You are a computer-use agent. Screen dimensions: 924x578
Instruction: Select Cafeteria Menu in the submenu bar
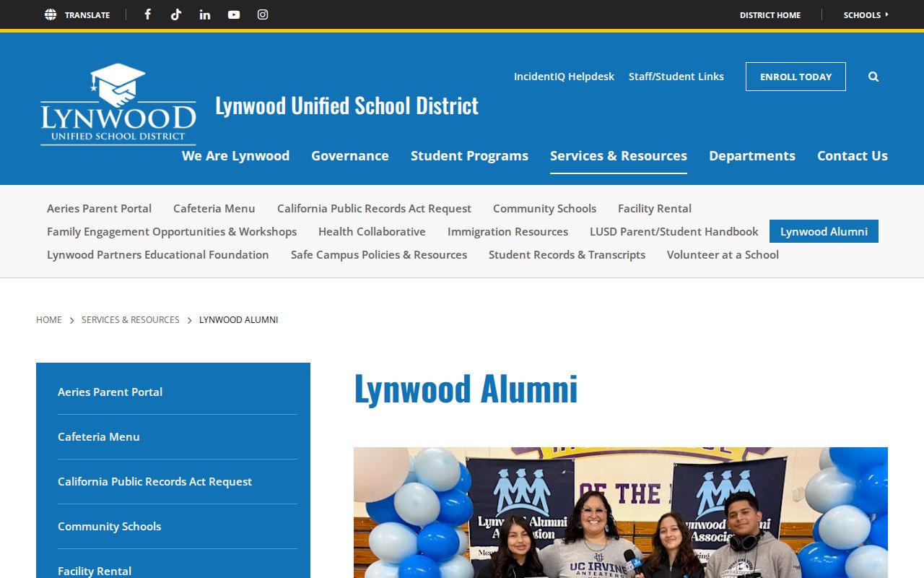pyautogui.click(x=214, y=208)
